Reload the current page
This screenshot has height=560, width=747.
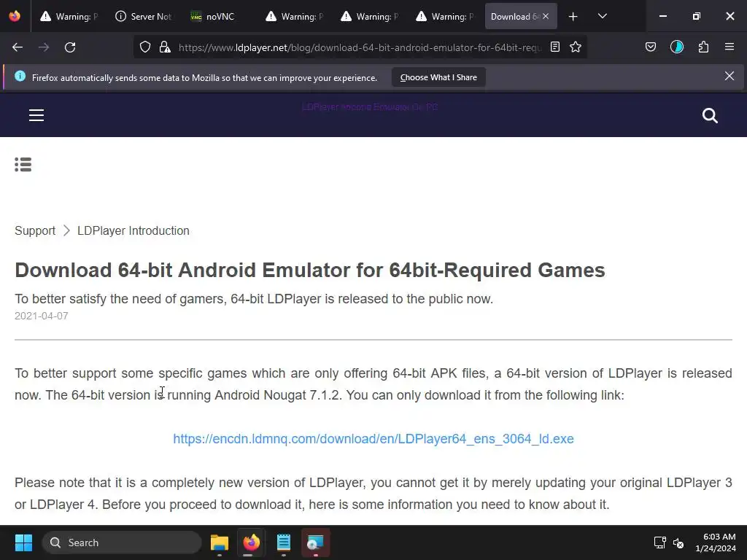pos(70,47)
